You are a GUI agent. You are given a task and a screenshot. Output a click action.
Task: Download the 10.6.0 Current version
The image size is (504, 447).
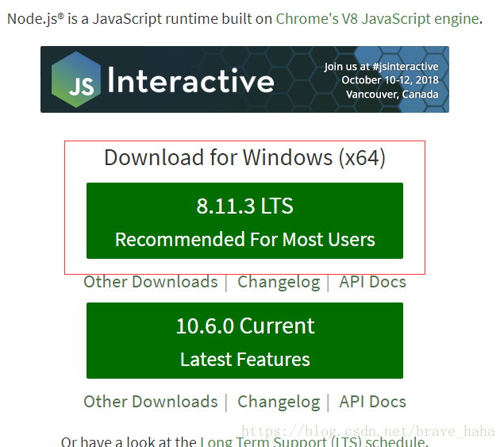[x=244, y=341]
